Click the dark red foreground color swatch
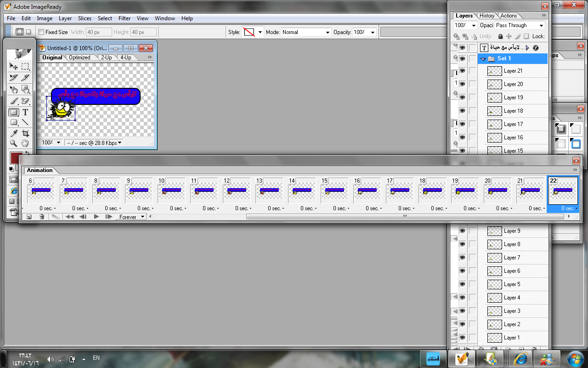Viewport: 588px width, 368px height. pyautogui.click(x=17, y=158)
